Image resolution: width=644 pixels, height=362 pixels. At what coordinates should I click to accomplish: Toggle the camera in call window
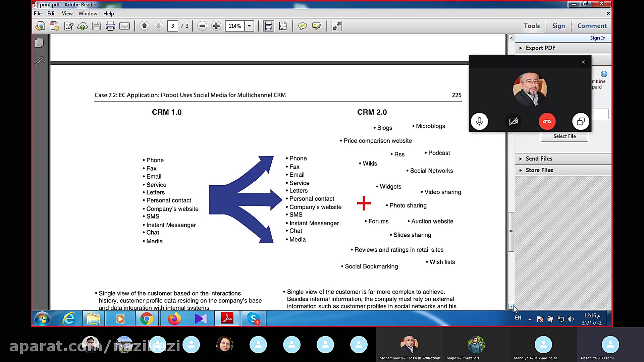coord(513,121)
